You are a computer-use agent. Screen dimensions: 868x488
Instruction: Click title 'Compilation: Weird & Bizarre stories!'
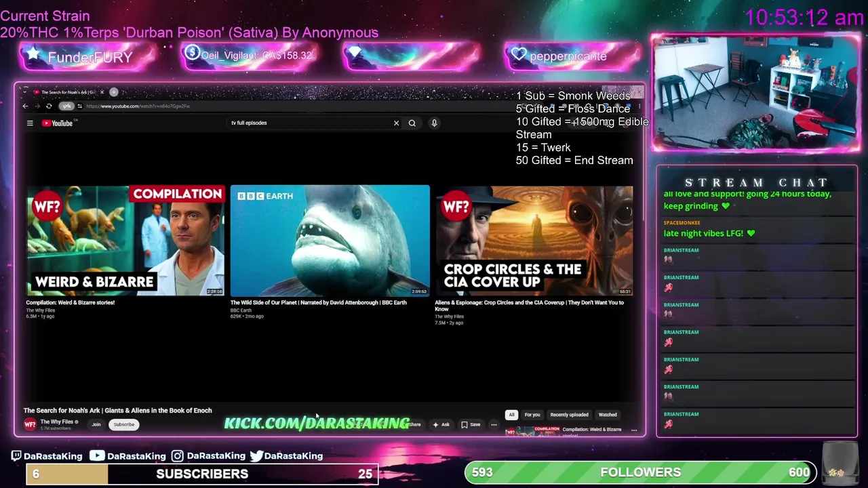point(71,302)
